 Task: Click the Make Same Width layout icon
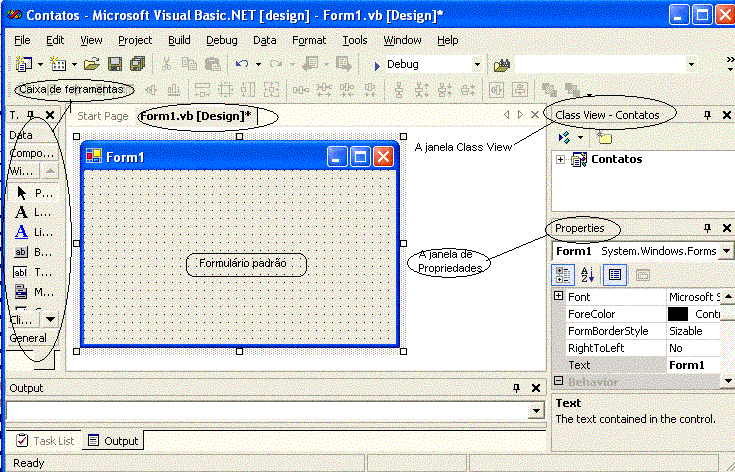coord(202,90)
